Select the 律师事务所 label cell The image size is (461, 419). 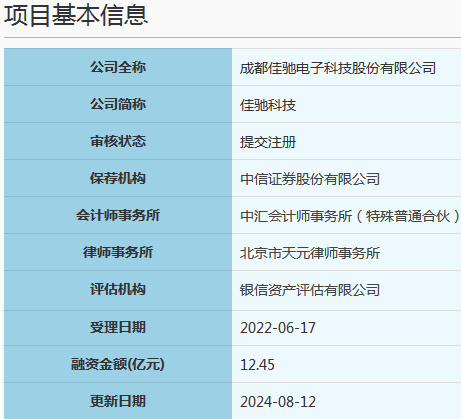pyautogui.click(x=118, y=252)
